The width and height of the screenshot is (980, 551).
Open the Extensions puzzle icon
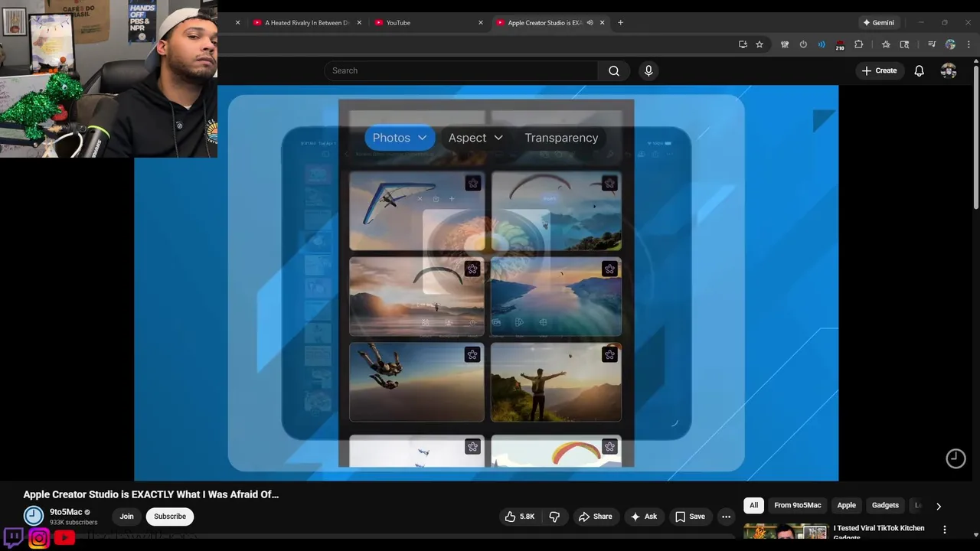pos(858,44)
